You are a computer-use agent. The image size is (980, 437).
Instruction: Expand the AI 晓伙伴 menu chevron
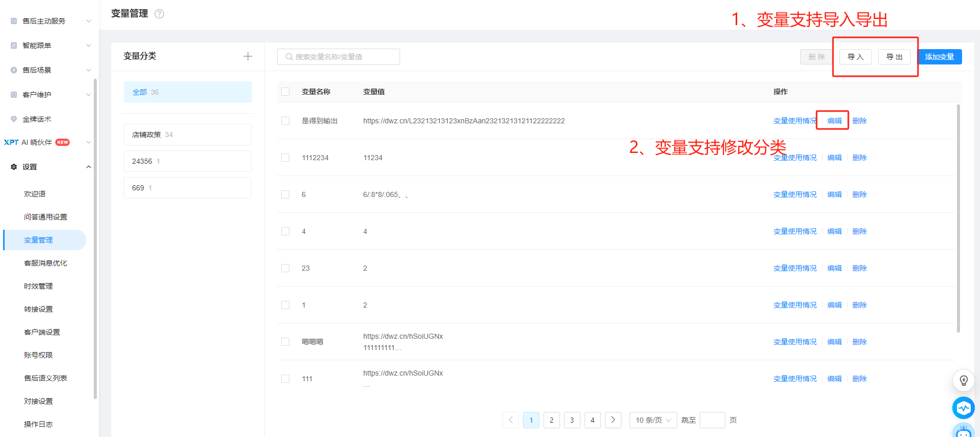(x=89, y=142)
